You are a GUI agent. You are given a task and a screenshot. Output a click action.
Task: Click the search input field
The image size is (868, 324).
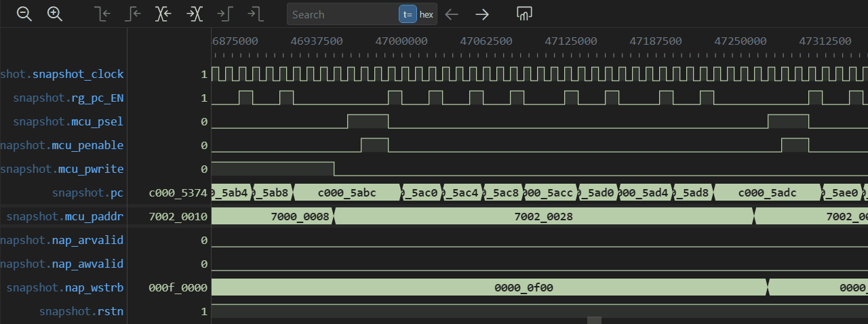[342, 14]
